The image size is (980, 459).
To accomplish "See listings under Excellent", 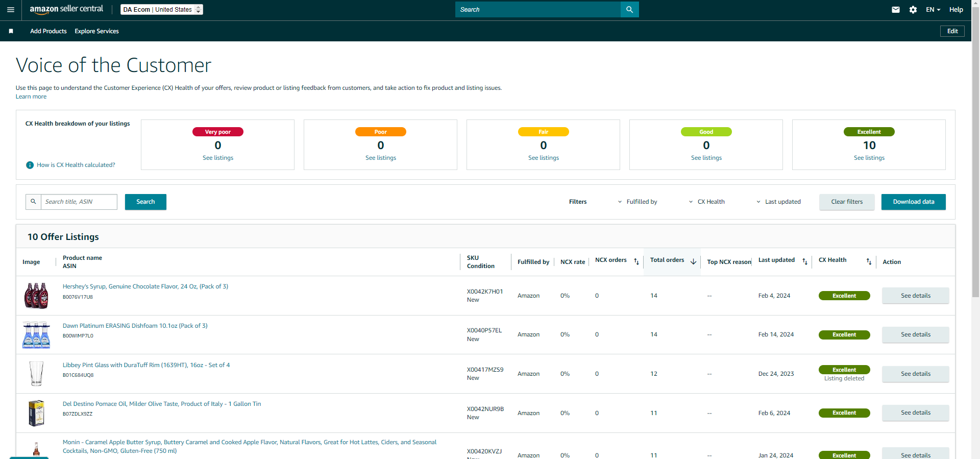I will [x=869, y=158].
